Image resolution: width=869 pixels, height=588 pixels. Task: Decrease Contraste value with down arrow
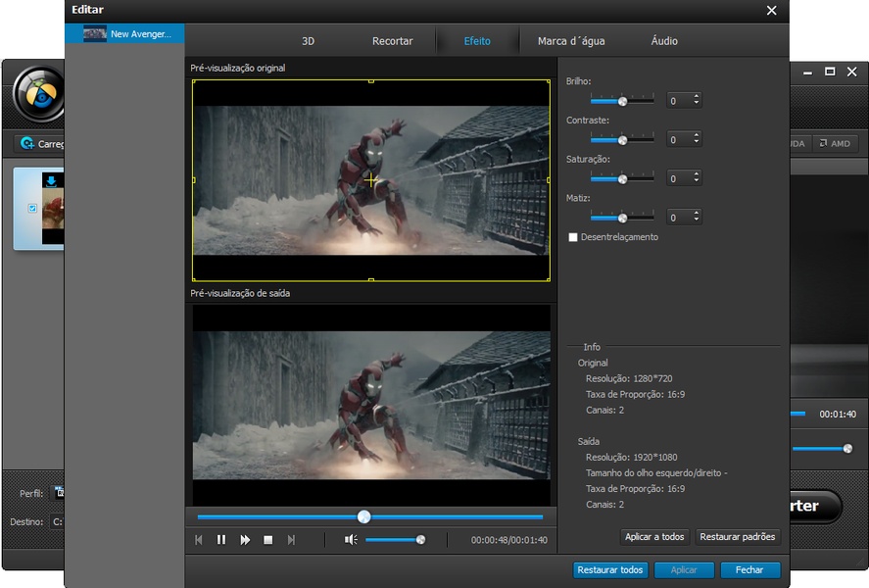[x=697, y=142]
